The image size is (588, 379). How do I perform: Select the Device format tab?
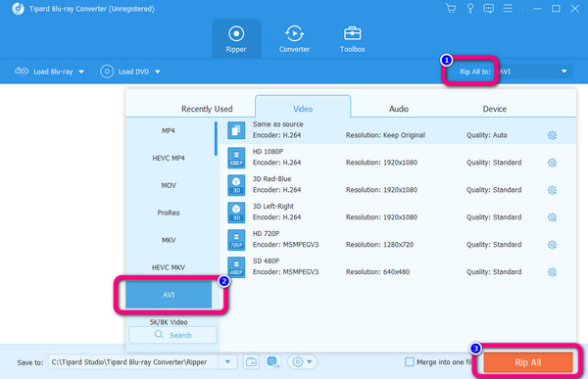(x=494, y=109)
